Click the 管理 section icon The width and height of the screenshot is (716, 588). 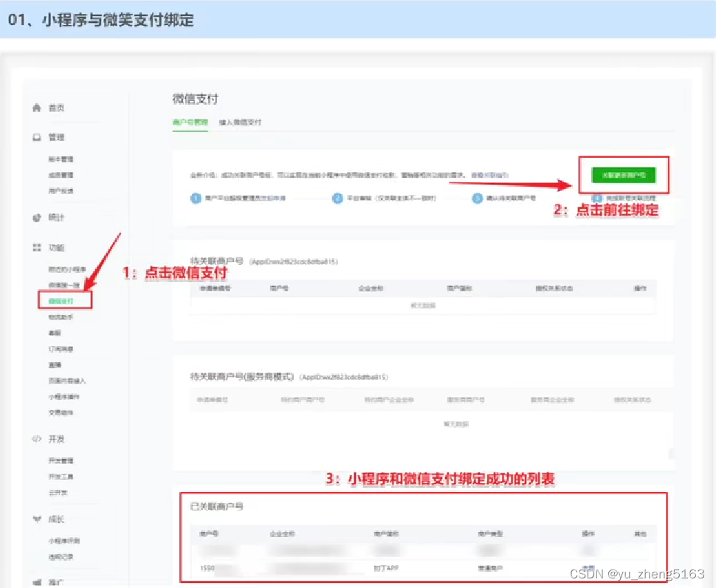click(x=37, y=137)
